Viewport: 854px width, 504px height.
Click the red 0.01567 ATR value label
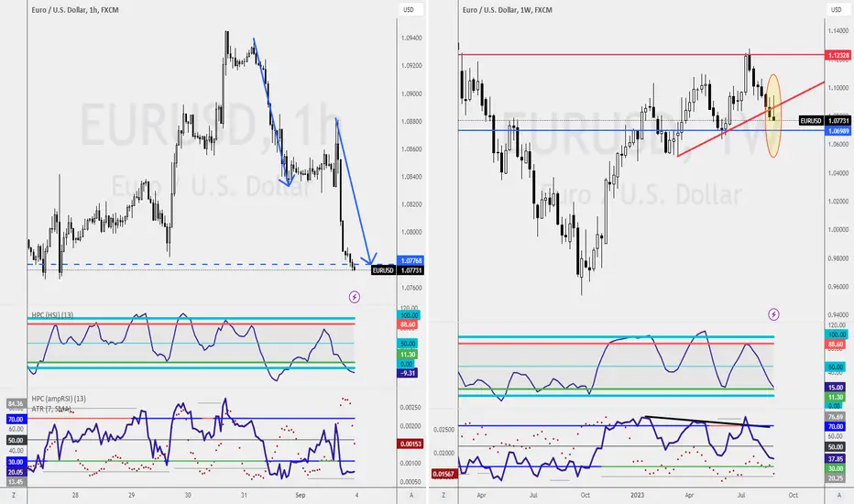click(443, 474)
